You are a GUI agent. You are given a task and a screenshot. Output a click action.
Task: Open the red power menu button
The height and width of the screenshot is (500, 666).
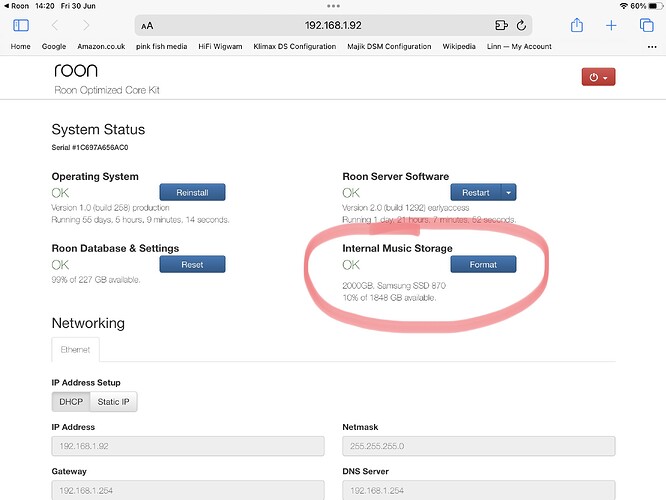point(598,77)
